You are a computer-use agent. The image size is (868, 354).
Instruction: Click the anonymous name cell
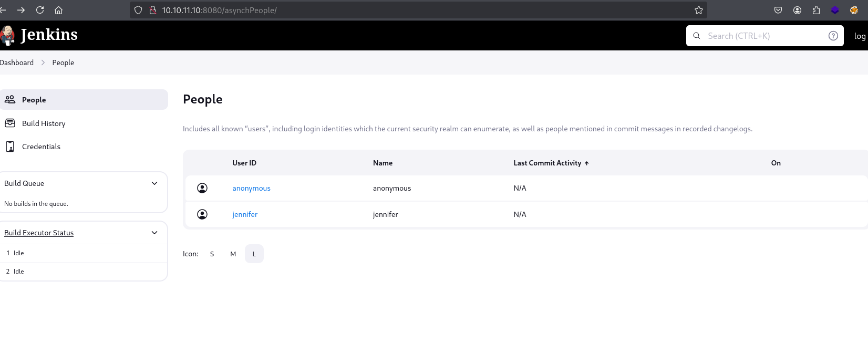(392, 188)
